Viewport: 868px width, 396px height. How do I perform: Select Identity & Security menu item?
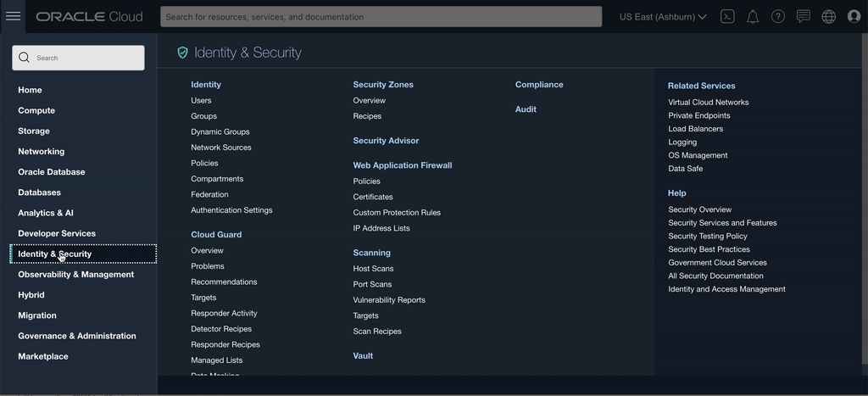[x=83, y=254]
